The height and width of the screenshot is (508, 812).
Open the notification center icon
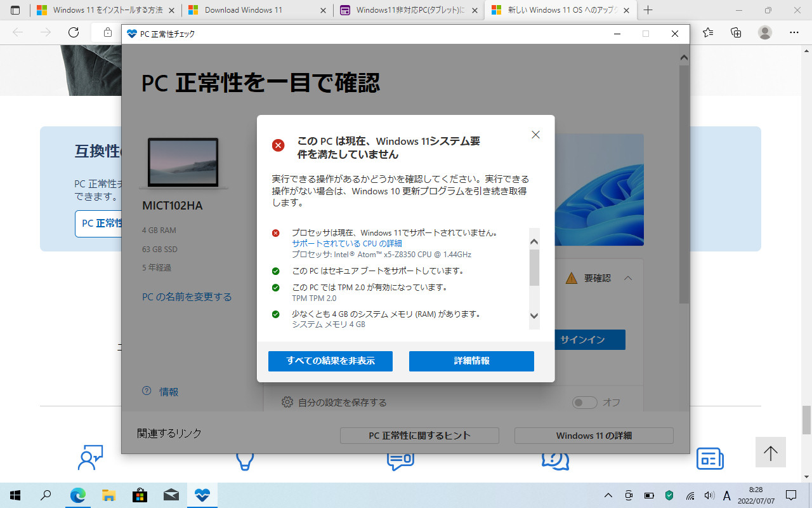coord(791,495)
